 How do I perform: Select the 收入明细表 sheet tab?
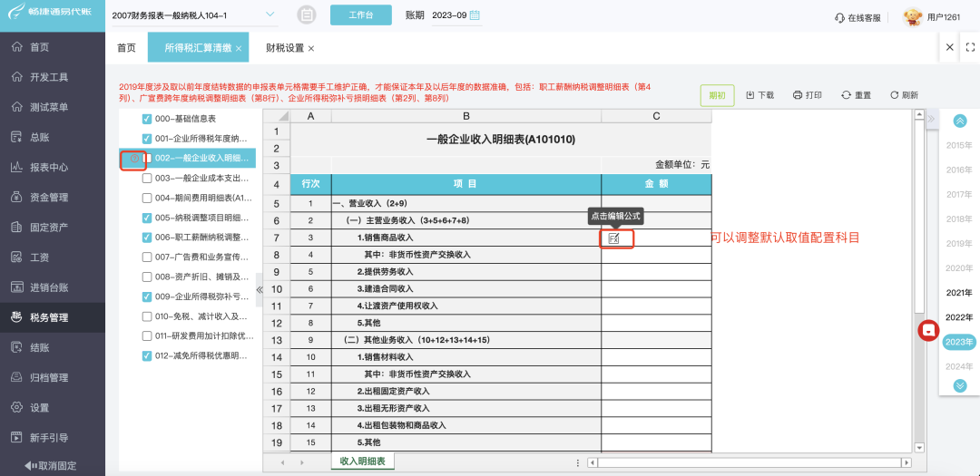click(x=362, y=461)
